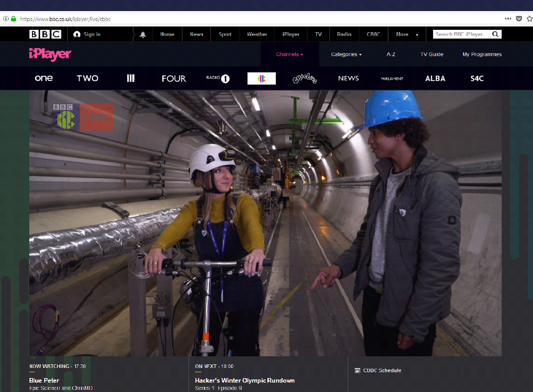Select the BBC News channel logo
Viewport: 533px width, 392px height.
(x=348, y=79)
